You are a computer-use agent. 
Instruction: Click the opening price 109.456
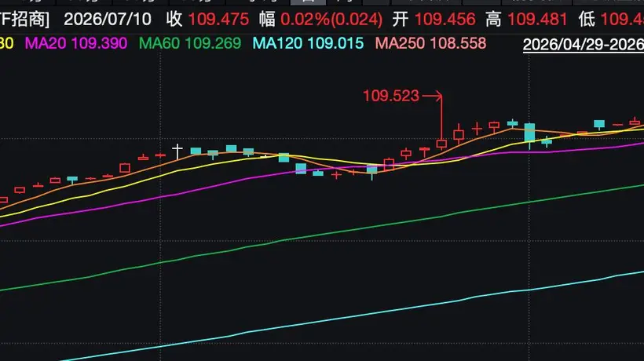[445, 20]
